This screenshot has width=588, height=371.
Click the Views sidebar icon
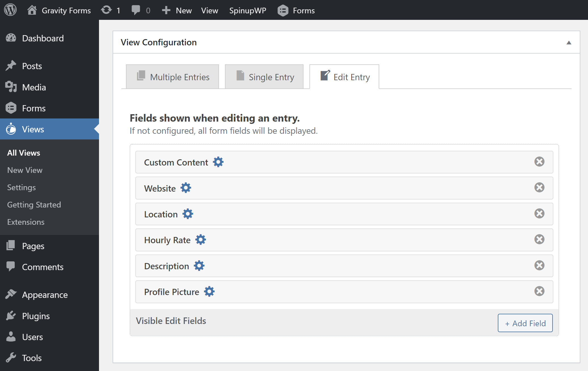(x=11, y=129)
